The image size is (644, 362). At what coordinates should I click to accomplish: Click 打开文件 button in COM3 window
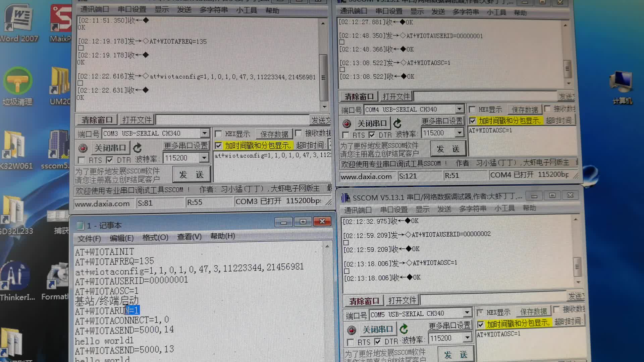click(x=137, y=119)
